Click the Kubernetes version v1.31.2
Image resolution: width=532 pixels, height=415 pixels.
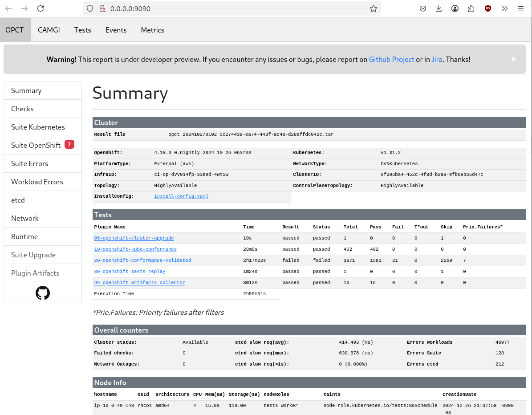click(390, 153)
